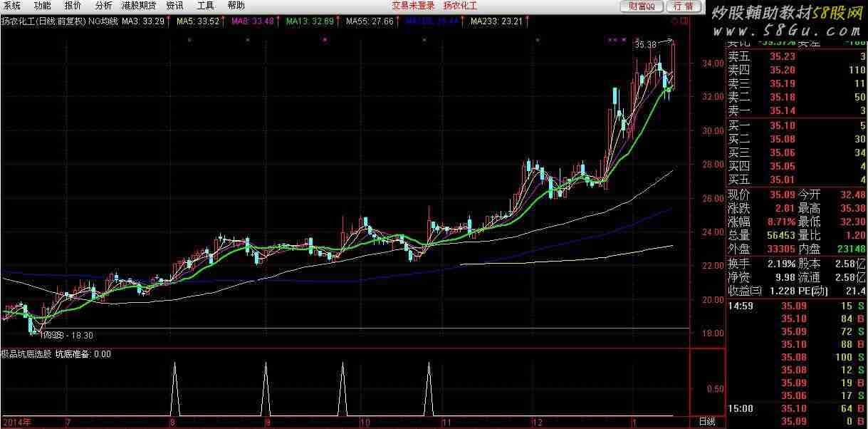Click the 买二 35.08 bid row
868x429 pixels.
click(x=797, y=139)
